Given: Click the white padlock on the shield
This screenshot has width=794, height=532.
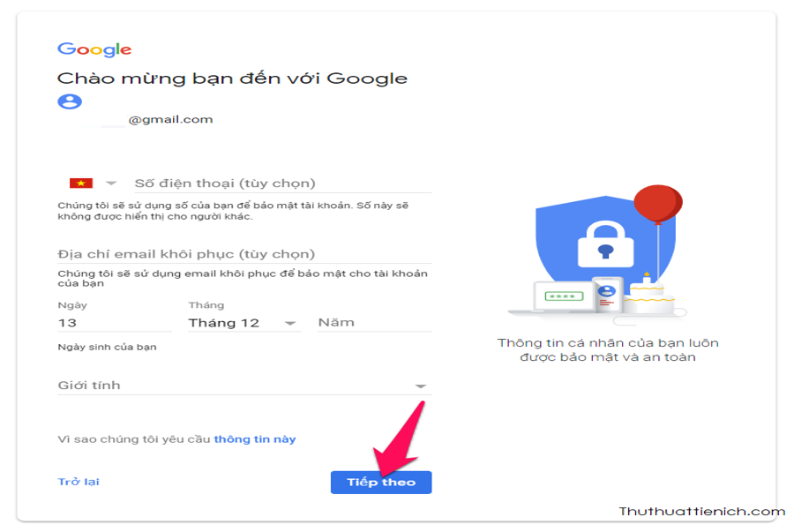Looking at the screenshot, I should pos(605,245).
